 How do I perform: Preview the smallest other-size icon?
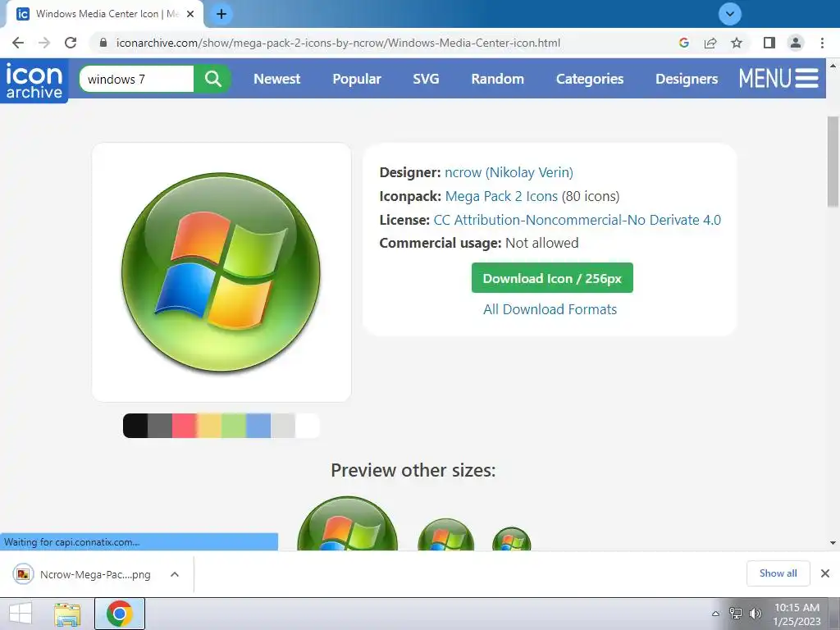(512, 539)
